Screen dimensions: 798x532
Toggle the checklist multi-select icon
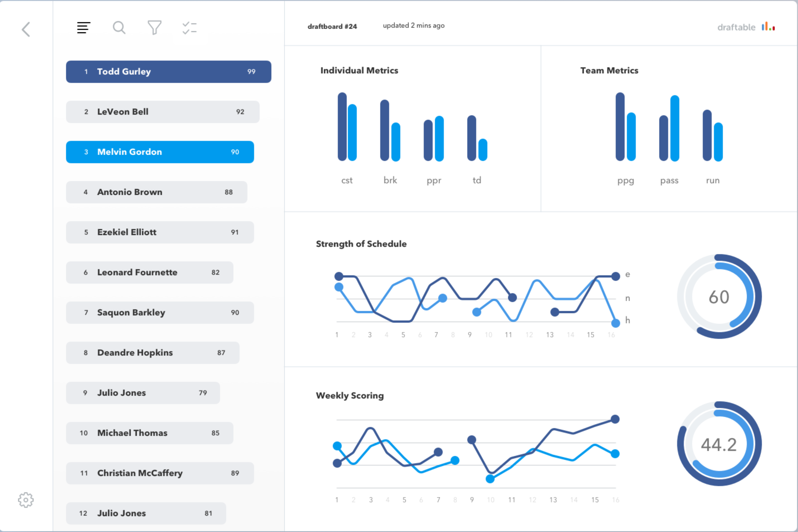tap(190, 28)
